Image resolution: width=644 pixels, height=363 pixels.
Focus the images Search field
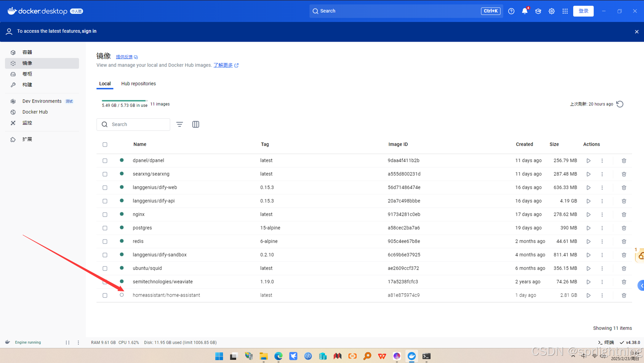[x=133, y=124]
